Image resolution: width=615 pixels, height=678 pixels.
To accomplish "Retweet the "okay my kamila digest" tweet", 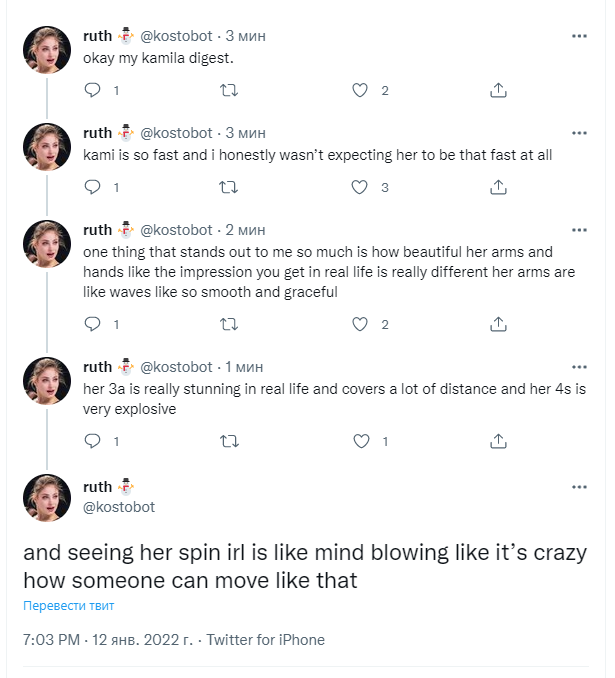I will click(228, 90).
